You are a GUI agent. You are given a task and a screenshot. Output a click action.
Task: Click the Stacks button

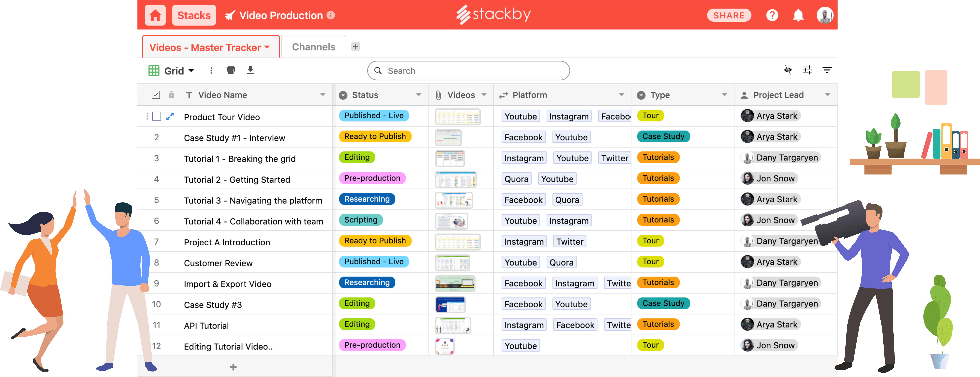(194, 15)
